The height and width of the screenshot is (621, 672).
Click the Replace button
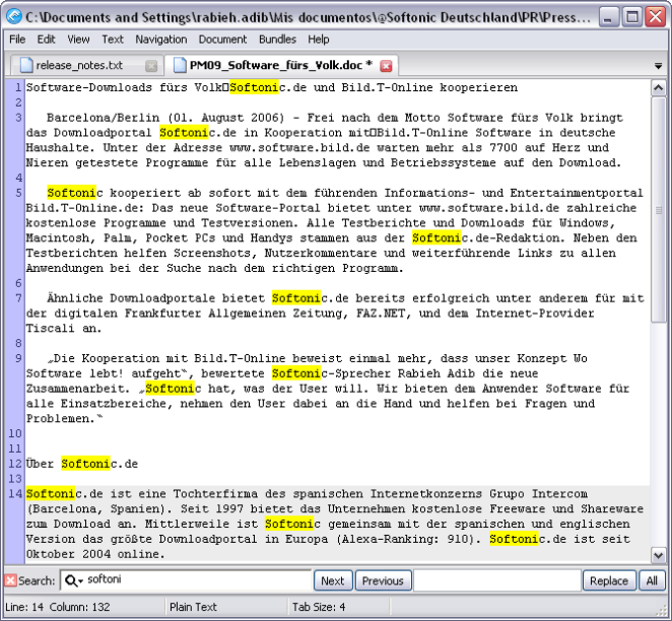(x=609, y=580)
